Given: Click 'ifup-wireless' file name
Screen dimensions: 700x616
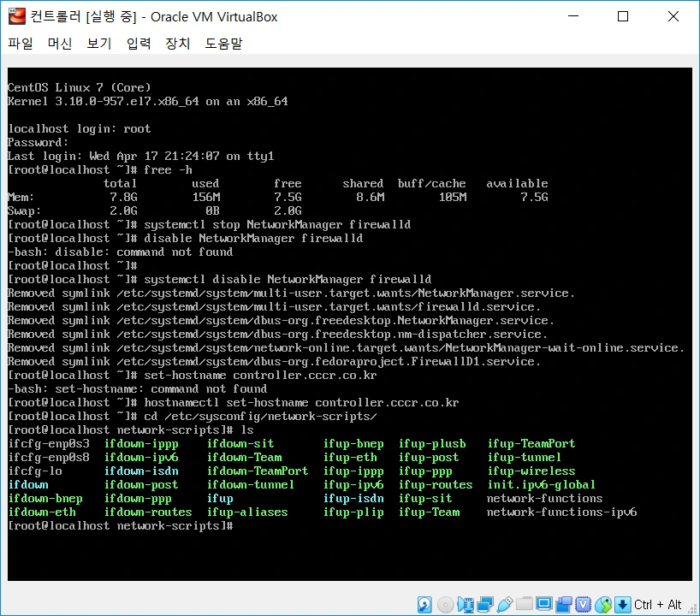Looking at the screenshot, I should 531,471.
